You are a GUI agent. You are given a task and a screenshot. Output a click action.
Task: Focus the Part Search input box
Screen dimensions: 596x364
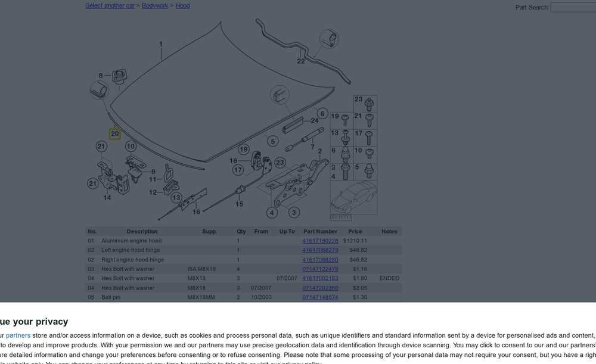click(573, 7)
